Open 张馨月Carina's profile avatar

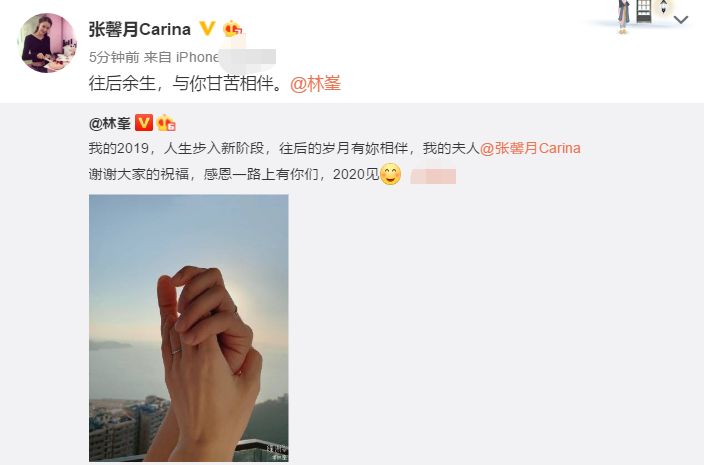point(47,43)
